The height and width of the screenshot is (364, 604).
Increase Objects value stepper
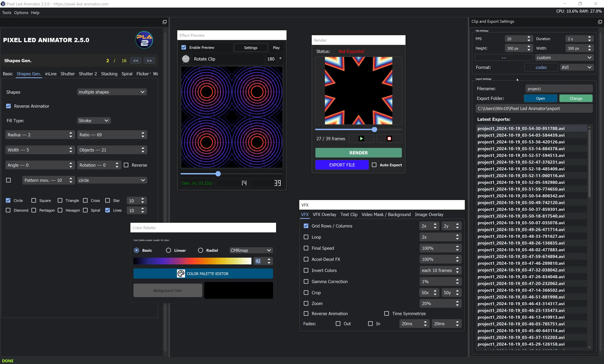click(143, 148)
